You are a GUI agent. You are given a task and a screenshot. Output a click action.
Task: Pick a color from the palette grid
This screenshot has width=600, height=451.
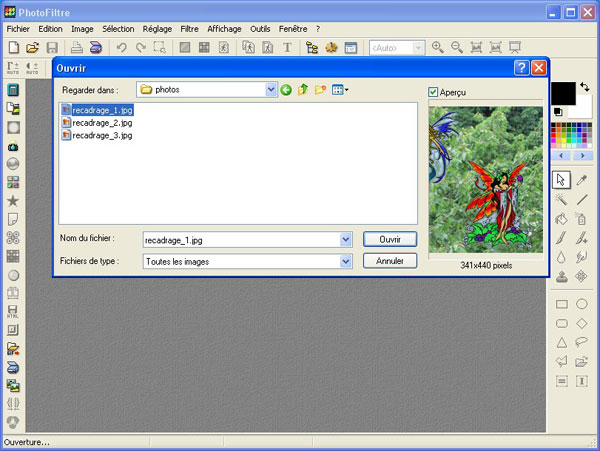pyautogui.click(x=572, y=135)
